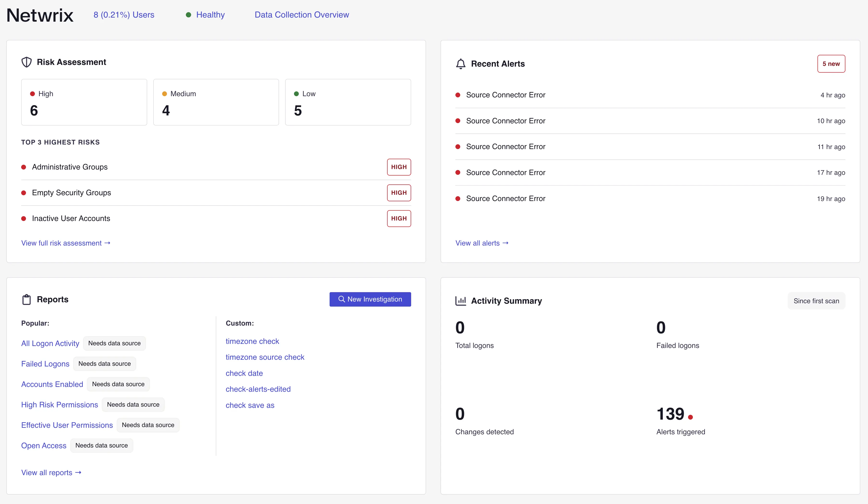868x504 pixels.
Task: Select the Low risk count card
Action: (x=348, y=102)
